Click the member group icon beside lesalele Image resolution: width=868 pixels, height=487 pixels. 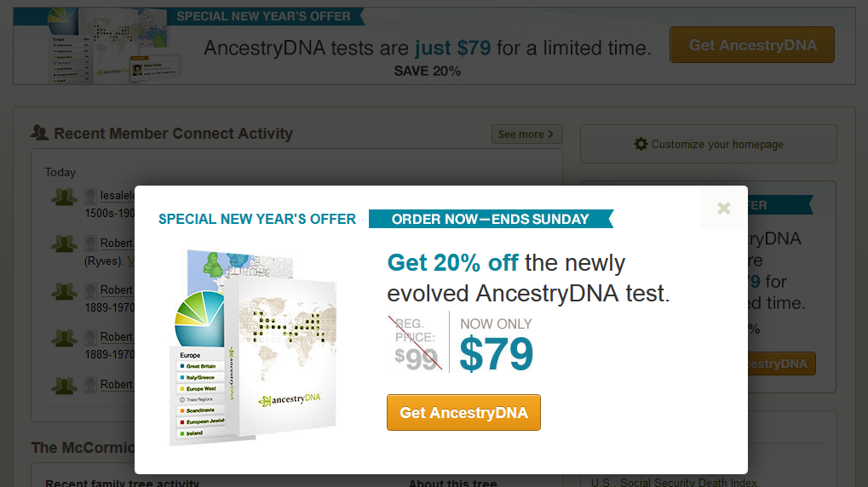click(64, 197)
